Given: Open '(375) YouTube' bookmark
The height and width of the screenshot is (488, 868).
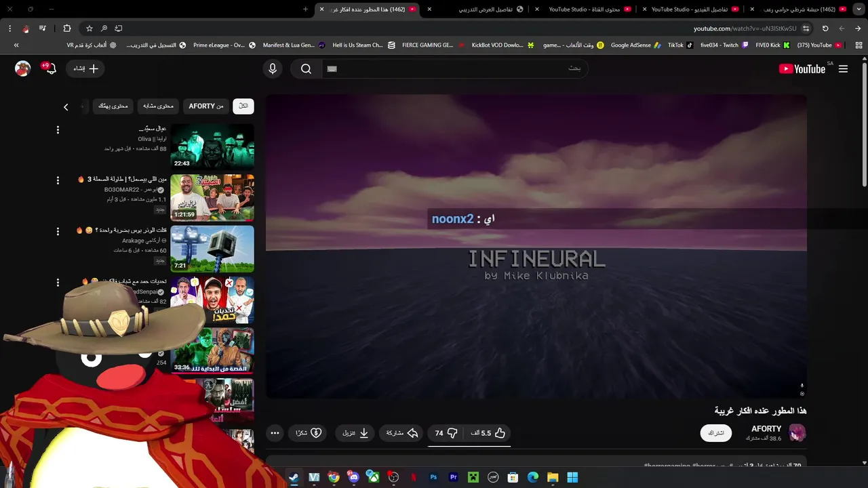Looking at the screenshot, I should tap(819, 45).
